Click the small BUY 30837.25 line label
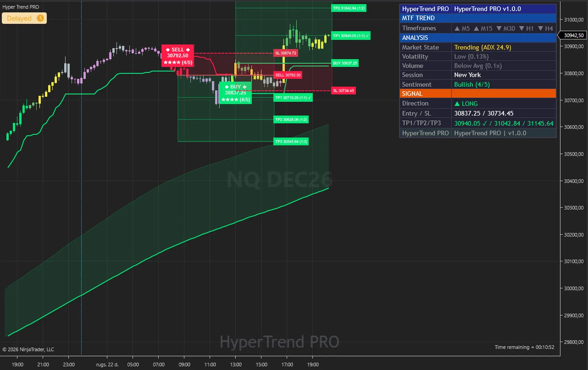The image size is (588, 370). 345,63
